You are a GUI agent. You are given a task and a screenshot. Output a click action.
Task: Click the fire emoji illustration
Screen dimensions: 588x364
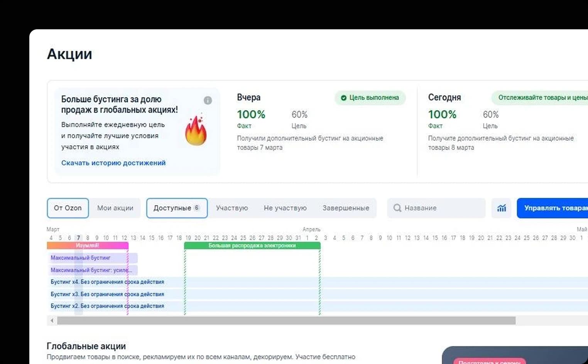(x=196, y=130)
